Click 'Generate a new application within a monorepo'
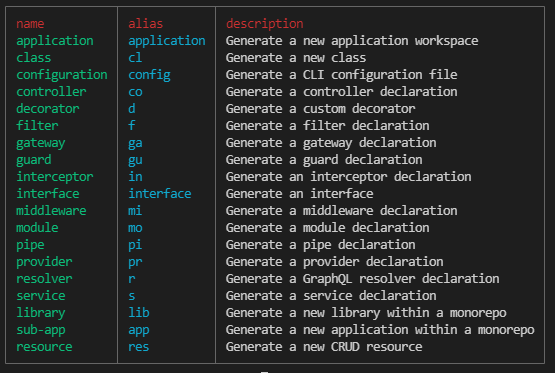The image size is (555, 373). point(380,330)
